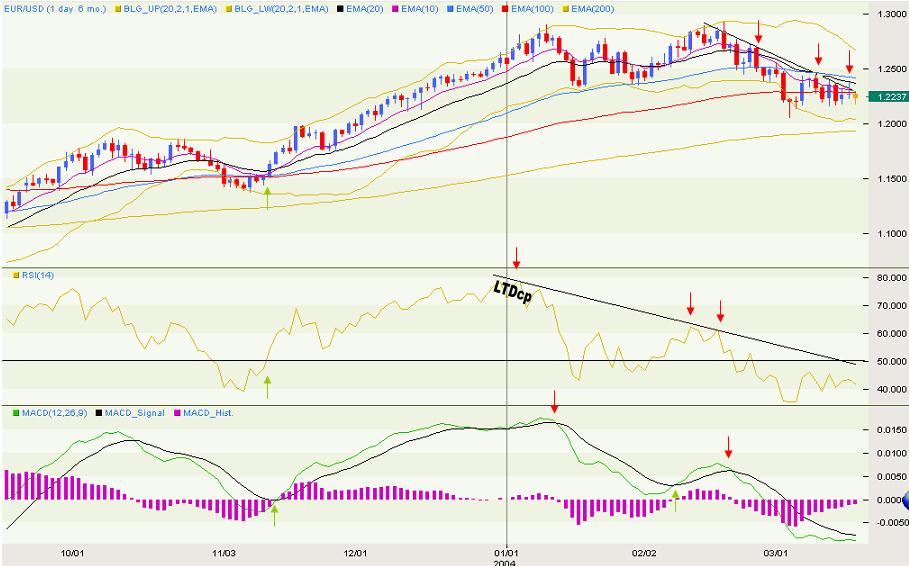
Task: Click the 1.2000 price axis label
Action: pos(893,124)
